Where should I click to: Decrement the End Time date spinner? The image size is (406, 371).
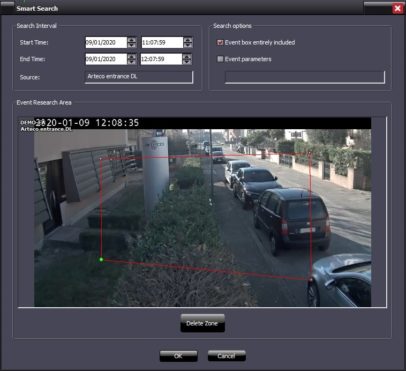[x=132, y=62]
